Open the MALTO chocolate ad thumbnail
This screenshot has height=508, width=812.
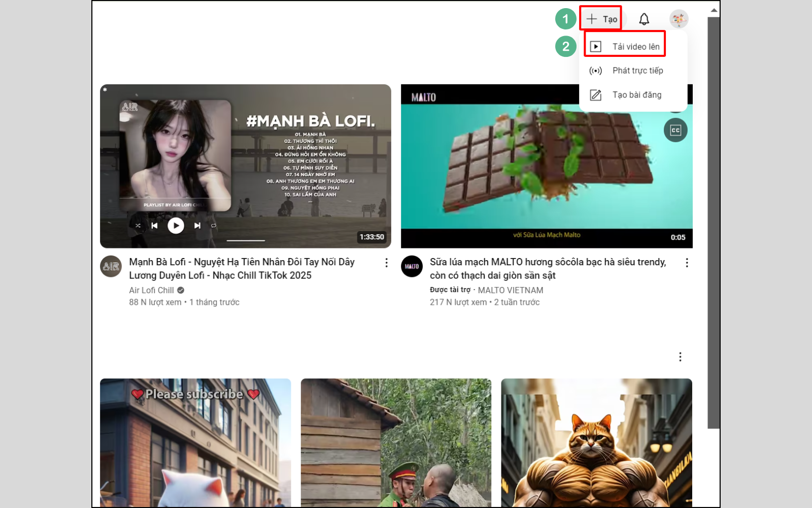tap(547, 166)
